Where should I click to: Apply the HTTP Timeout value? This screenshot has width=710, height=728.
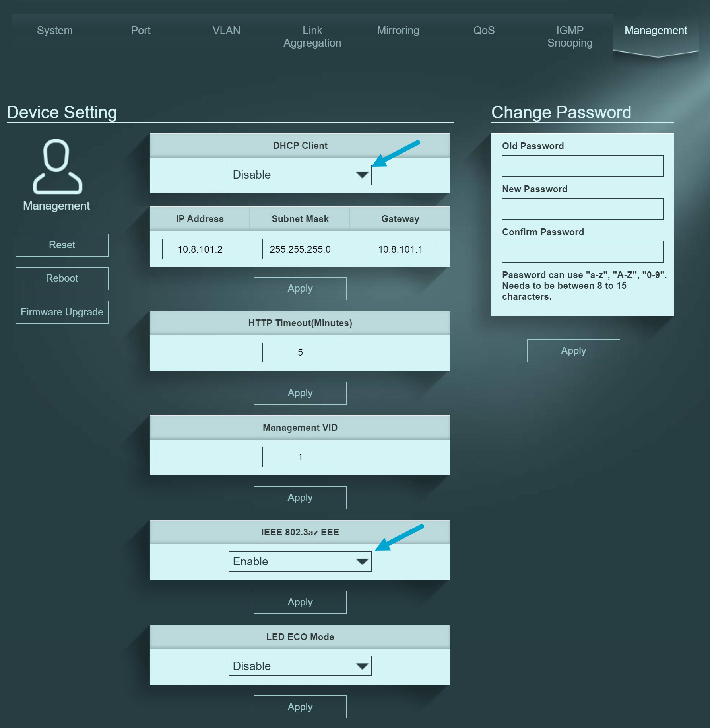click(x=300, y=393)
